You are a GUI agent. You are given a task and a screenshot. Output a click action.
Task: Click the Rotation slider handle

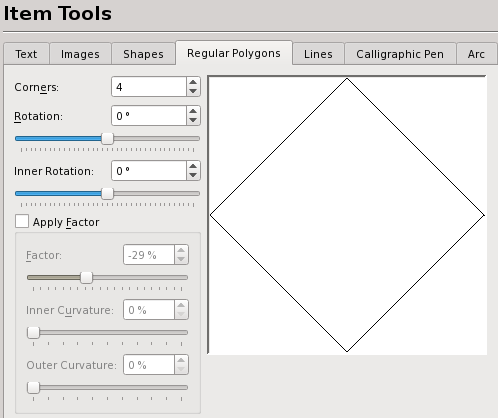click(x=107, y=138)
